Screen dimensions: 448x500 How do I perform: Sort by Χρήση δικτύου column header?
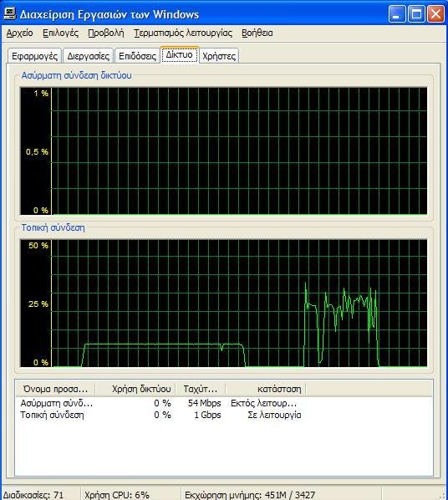136,389
